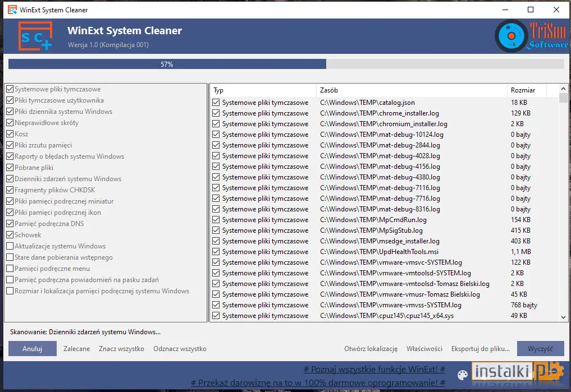Click the results list scroll down arrow

click(x=563, y=317)
